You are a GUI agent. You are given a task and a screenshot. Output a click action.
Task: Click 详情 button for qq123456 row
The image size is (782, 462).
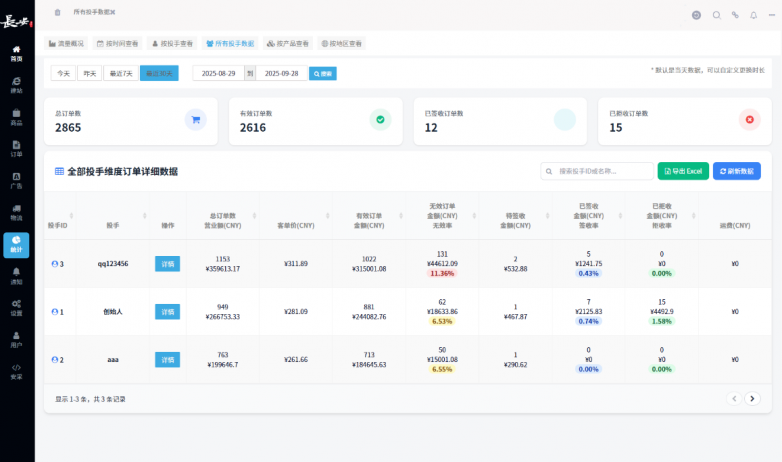(x=168, y=264)
